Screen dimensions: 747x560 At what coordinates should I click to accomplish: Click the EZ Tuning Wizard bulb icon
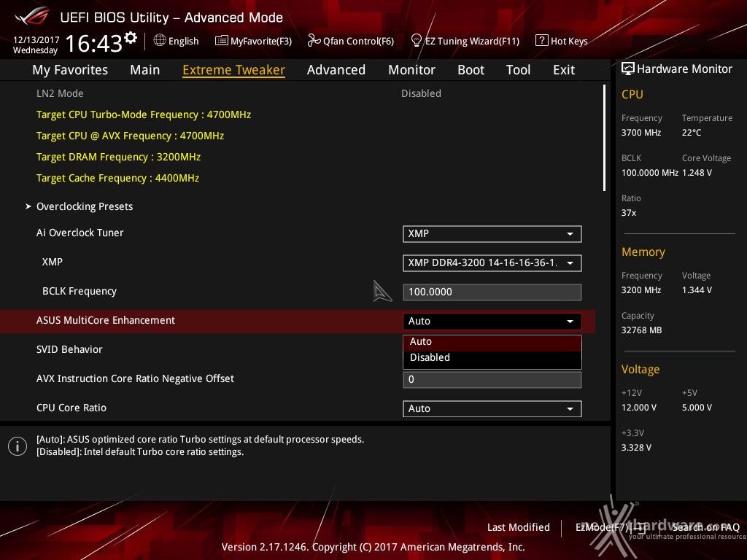pyautogui.click(x=416, y=41)
